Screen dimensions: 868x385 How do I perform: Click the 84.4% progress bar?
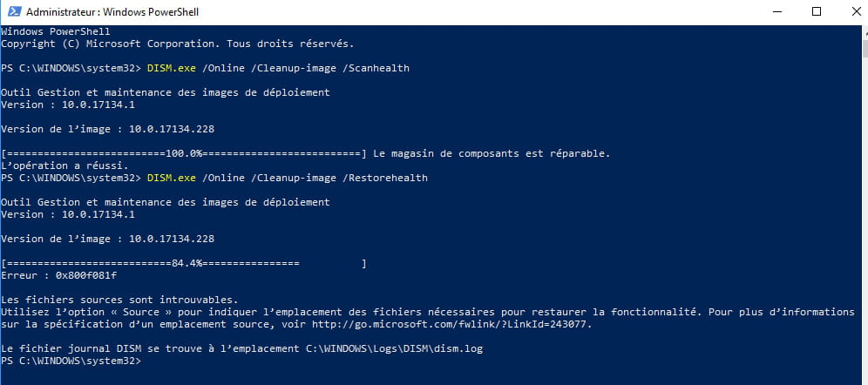pyautogui.click(x=184, y=263)
